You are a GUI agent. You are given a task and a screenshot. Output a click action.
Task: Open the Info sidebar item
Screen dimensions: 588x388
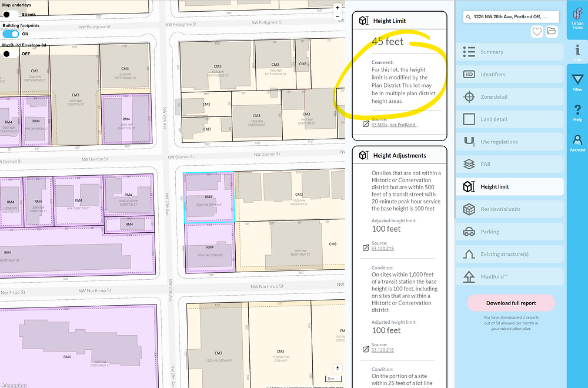point(577,53)
